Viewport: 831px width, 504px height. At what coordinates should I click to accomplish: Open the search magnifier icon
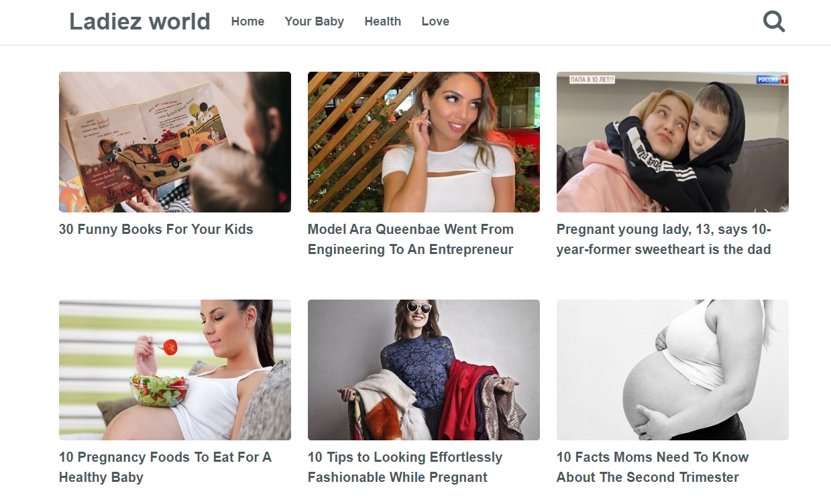pos(774,21)
